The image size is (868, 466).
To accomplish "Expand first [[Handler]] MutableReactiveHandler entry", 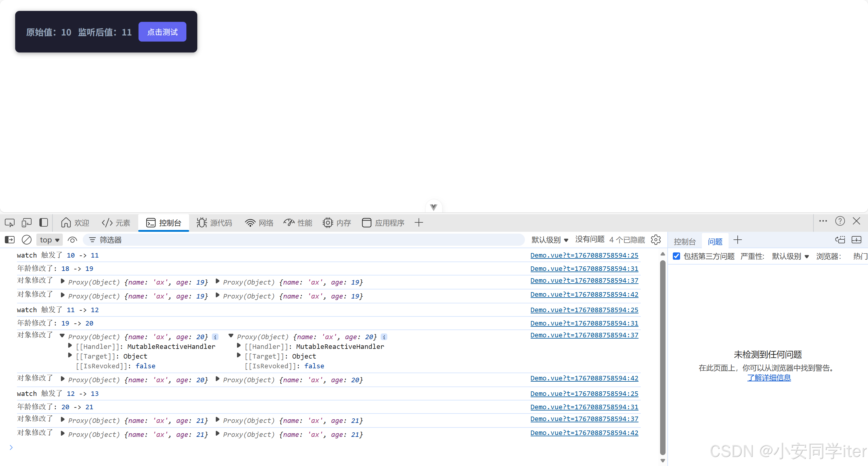I will click(70, 345).
